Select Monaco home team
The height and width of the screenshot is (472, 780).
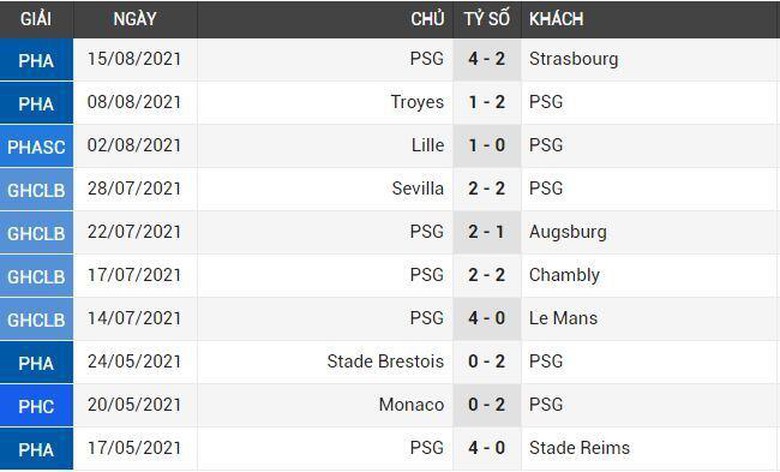pyautogui.click(x=411, y=404)
